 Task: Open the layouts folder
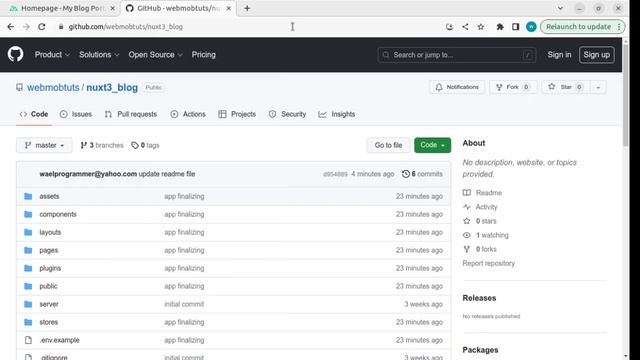pos(50,232)
